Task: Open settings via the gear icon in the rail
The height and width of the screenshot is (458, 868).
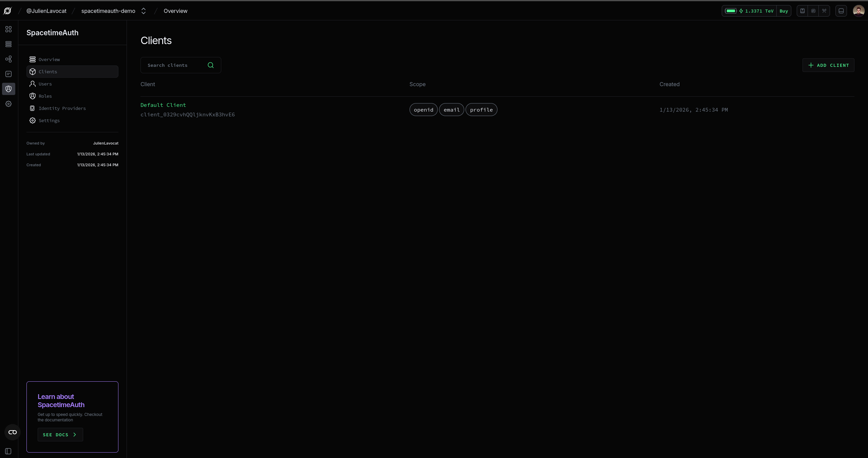Action: [x=8, y=103]
